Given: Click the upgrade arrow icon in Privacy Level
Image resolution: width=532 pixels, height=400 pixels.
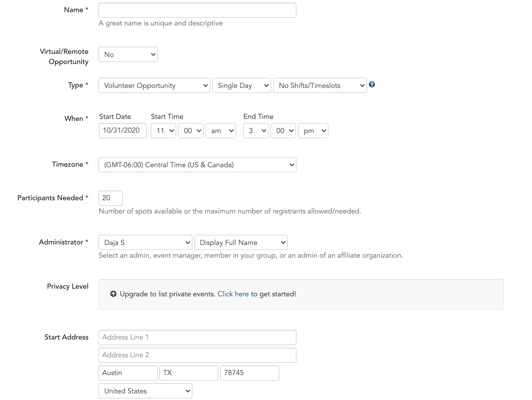Looking at the screenshot, I should [113, 294].
